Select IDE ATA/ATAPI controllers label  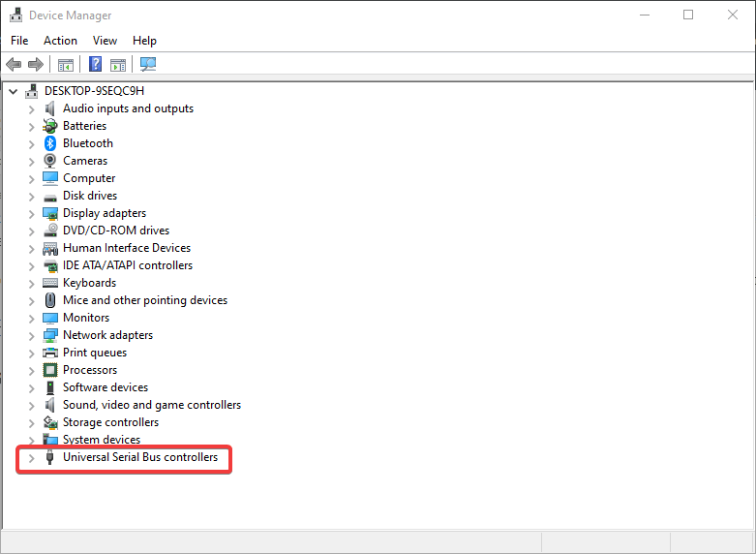click(128, 265)
